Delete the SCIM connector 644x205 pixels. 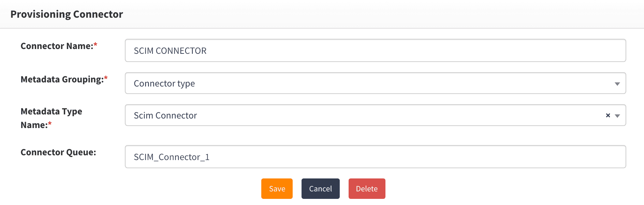pos(367,189)
